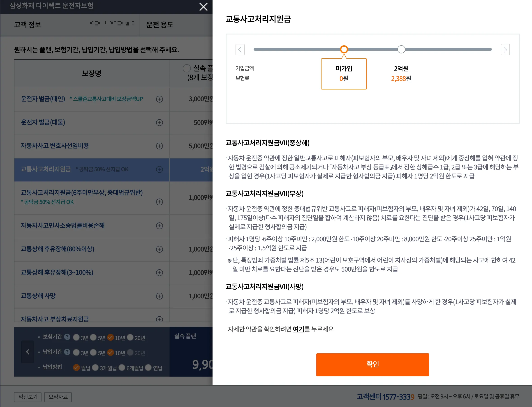Viewport: 532px width, 407px height.
Task: Click right chevron beside the coverage slider
Action: [x=505, y=49]
